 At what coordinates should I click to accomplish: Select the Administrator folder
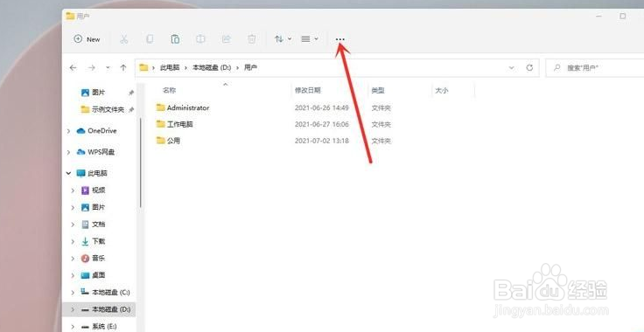[x=183, y=107]
